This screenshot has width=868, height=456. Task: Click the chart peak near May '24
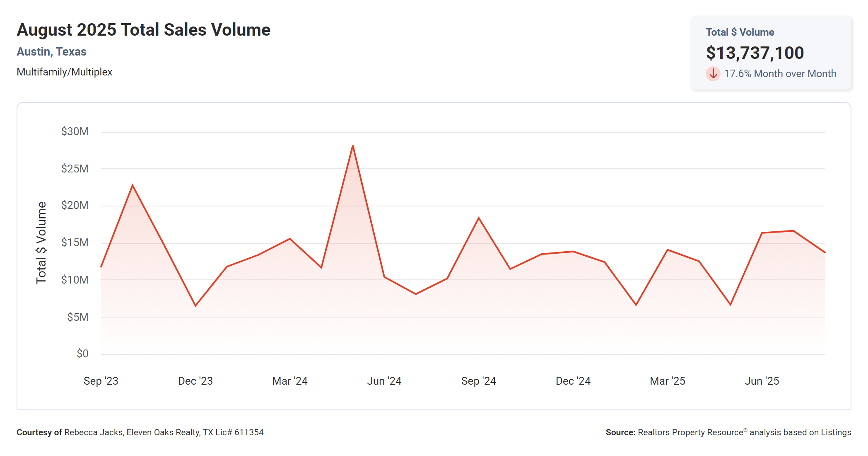[352, 146]
